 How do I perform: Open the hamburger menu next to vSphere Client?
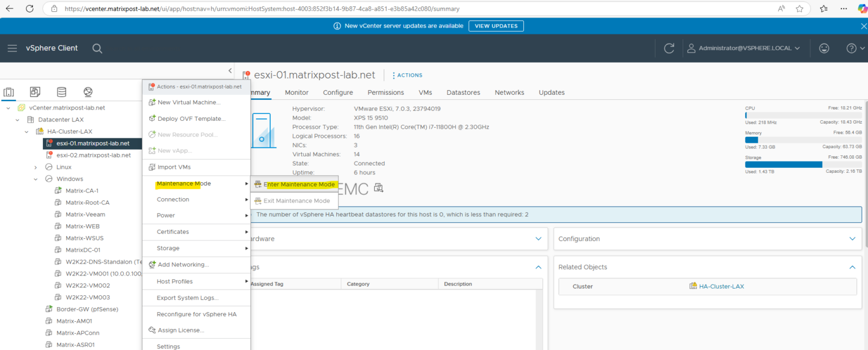pyautogui.click(x=12, y=48)
